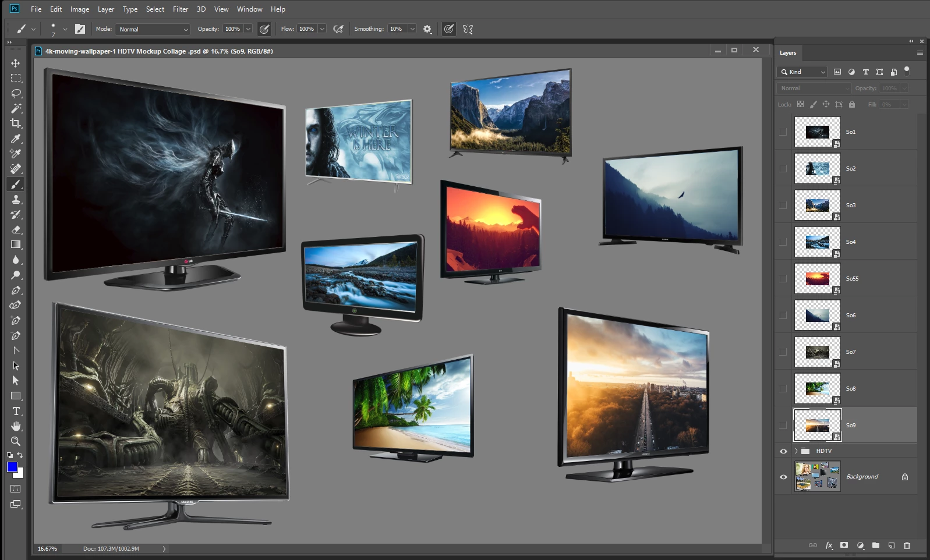Open smoothing options gear in options bar
Image resolution: width=930 pixels, height=560 pixels.
tap(427, 29)
